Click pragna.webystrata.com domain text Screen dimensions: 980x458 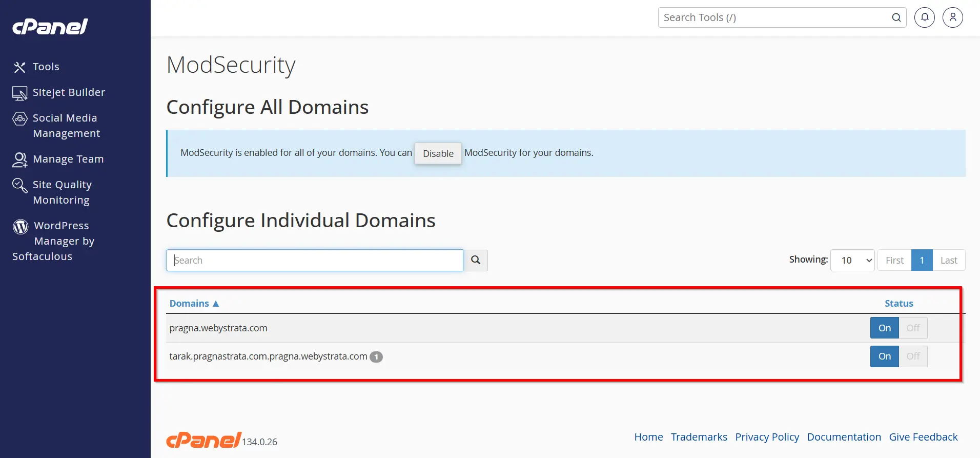(x=218, y=328)
